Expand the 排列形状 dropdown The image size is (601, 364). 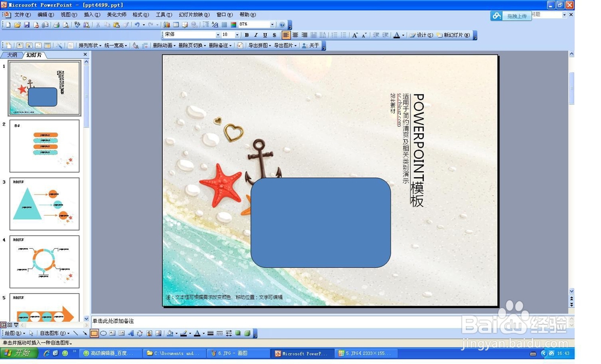click(x=90, y=45)
